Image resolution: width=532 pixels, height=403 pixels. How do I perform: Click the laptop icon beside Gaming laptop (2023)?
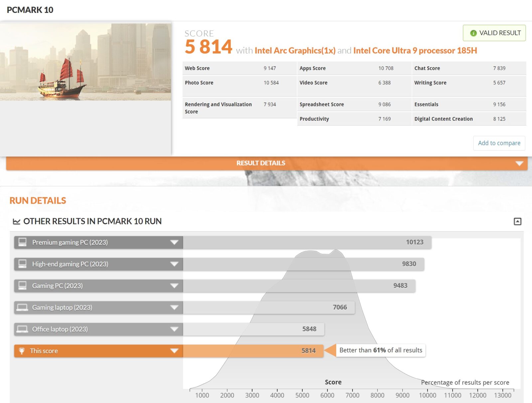pyautogui.click(x=22, y=307)
